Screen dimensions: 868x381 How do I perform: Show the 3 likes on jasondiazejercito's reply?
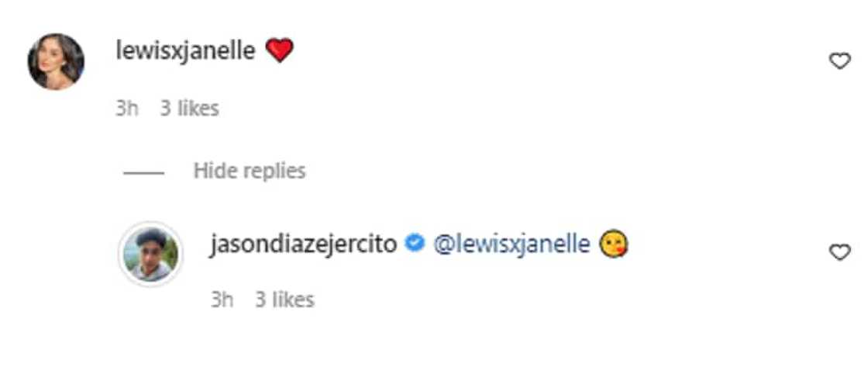(284, 300)
